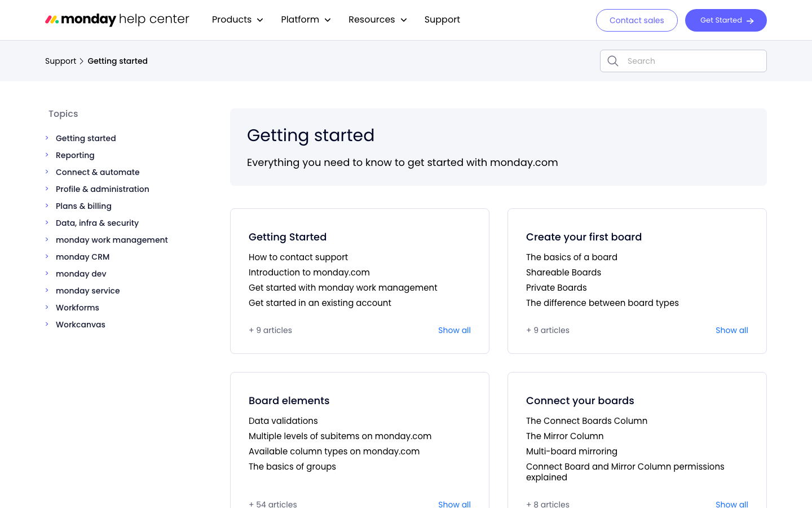The width and height of the screenshot is (812, 508).
Task: Click chevron beside Connect & automate
Action: tap(47, 172)
